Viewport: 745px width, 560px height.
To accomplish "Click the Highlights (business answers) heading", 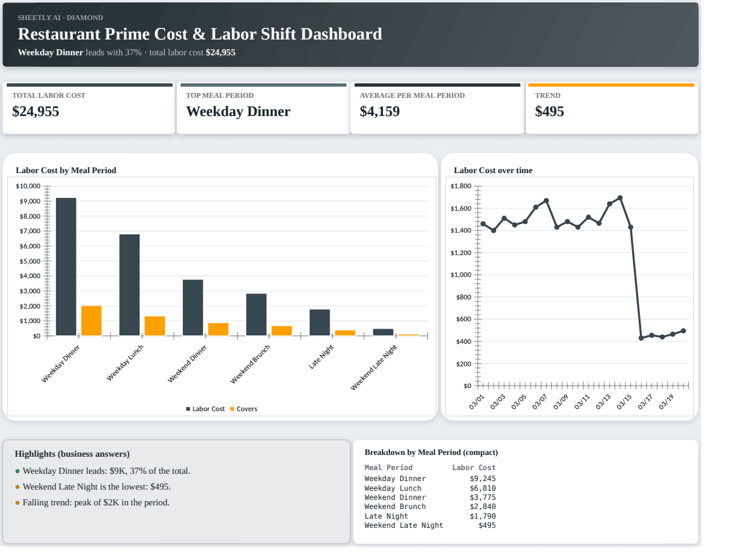I will tap(72, 454).
